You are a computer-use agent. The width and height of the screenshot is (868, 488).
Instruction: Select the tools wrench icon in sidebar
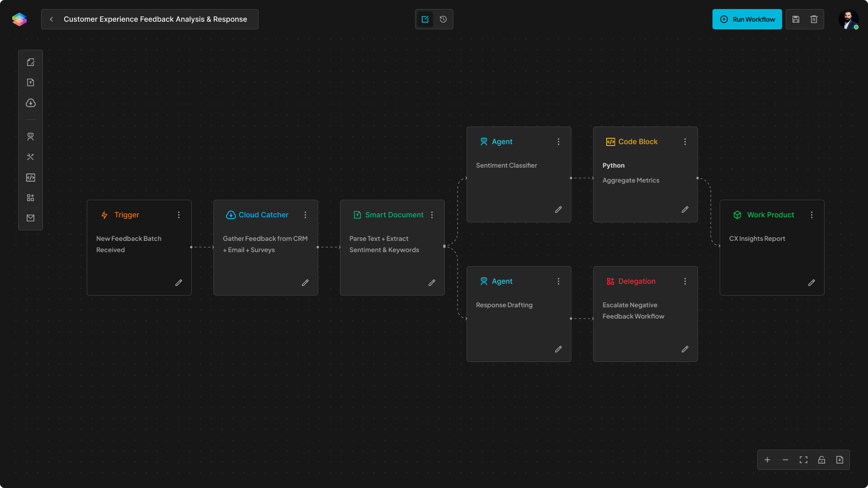[30, 157]
